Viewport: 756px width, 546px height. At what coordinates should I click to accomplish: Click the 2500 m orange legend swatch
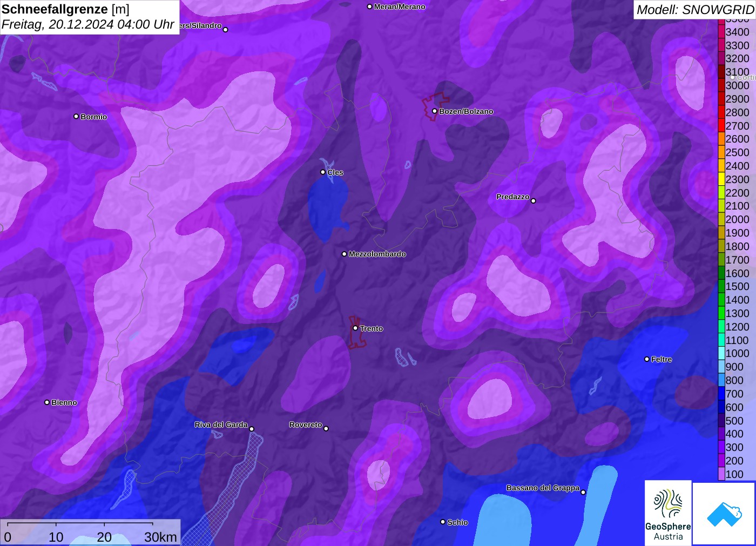click(721, 152)
